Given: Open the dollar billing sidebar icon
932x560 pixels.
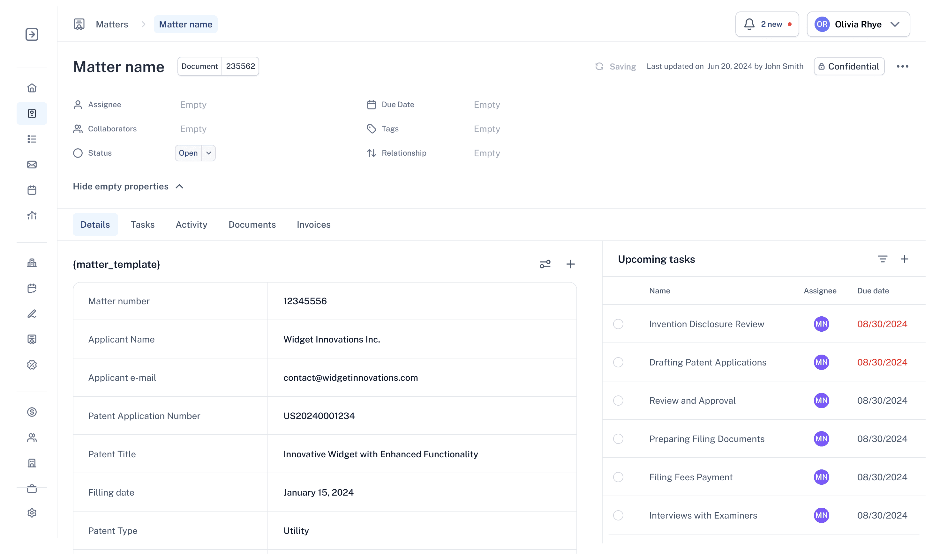Looking at the screenshot, I should pos(32,412).
